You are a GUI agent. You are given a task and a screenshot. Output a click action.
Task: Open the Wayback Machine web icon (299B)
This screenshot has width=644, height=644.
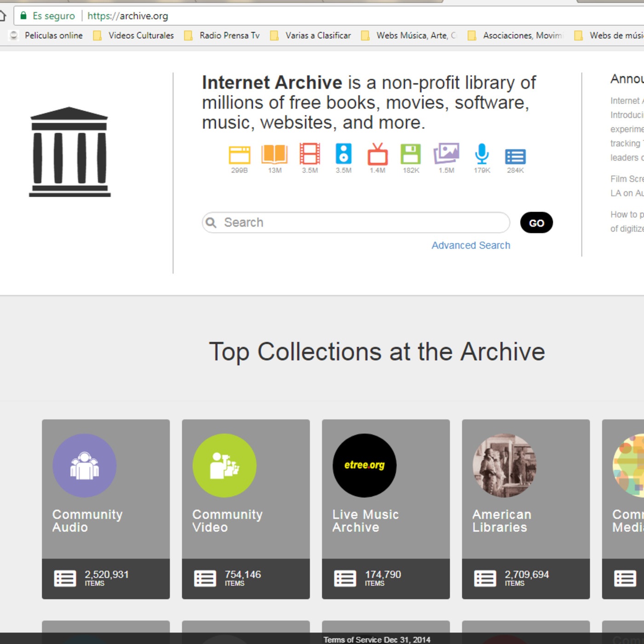[x=239, y=155]
